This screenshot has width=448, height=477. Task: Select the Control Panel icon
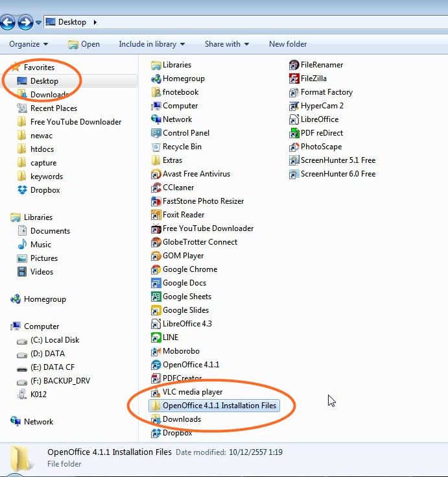[156, 133]
